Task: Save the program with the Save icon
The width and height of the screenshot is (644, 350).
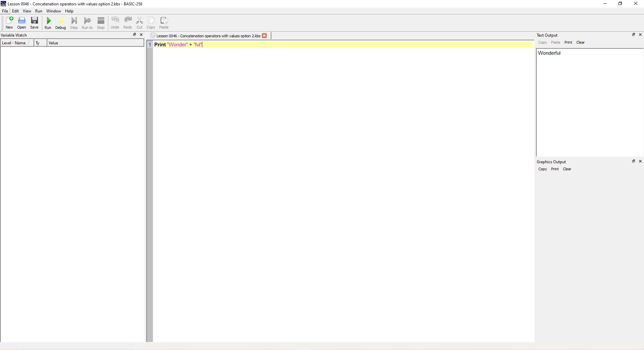Action: point(34,23)
